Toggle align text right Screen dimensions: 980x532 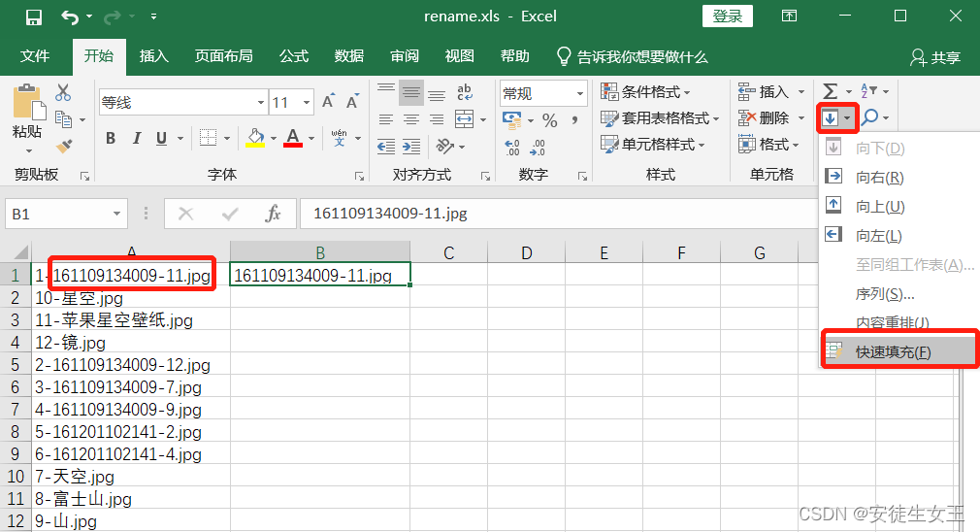point(437,118)
